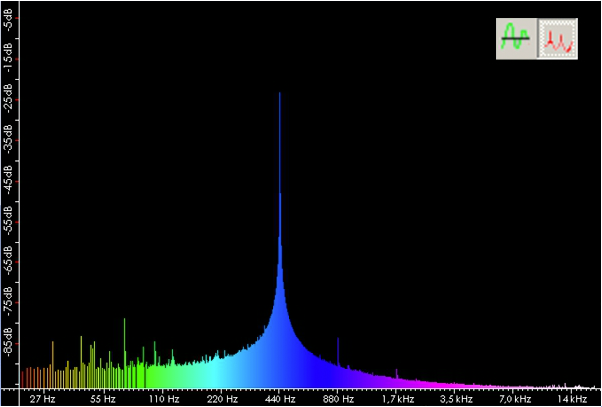Click the 440 Hz frequency label

click(x=280, y=399)
